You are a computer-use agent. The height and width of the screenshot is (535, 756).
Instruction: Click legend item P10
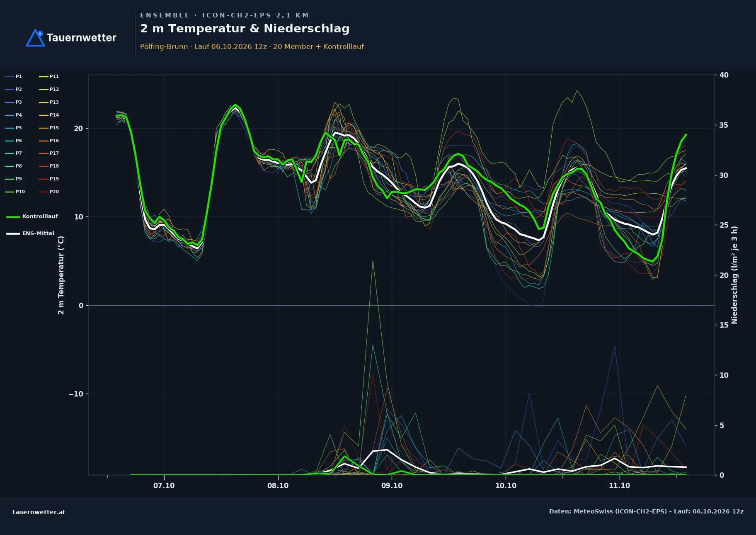point(15,192)
